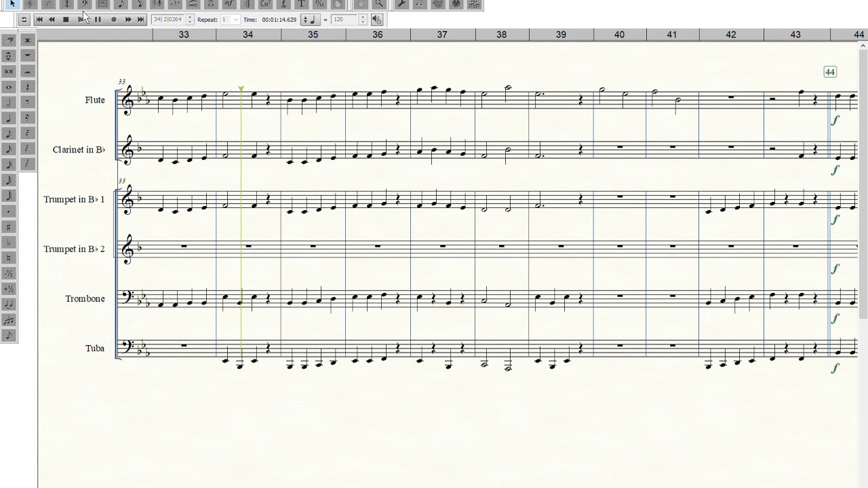The height and width of the screenshot is (488, 868).
Task: Select the Hand Grabber tool
Action: pyautogui.click(x=361, y=4)
